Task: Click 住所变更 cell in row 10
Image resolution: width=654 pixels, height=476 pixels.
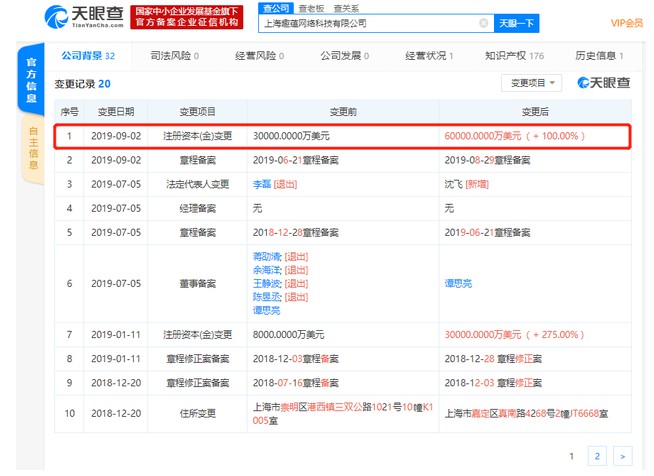Action: click(197, 413)
